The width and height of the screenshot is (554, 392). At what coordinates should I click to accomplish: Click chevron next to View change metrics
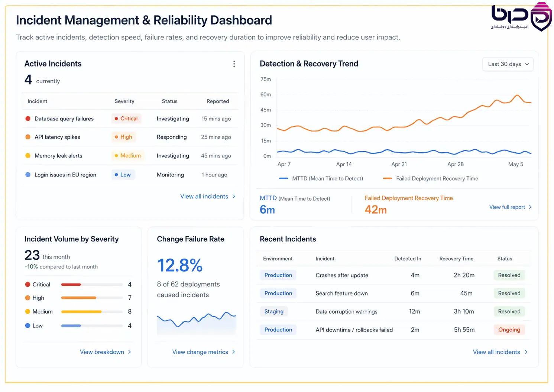(233, 352)
